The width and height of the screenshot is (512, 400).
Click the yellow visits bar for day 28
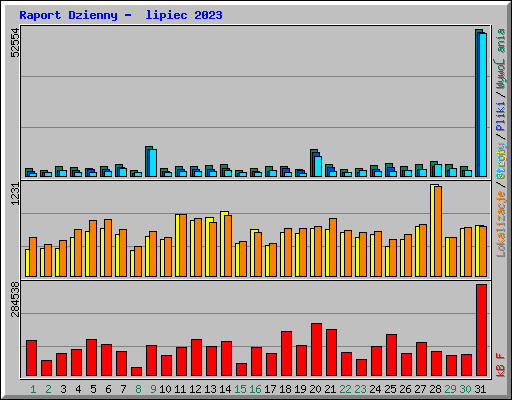[x=433, y=230]
